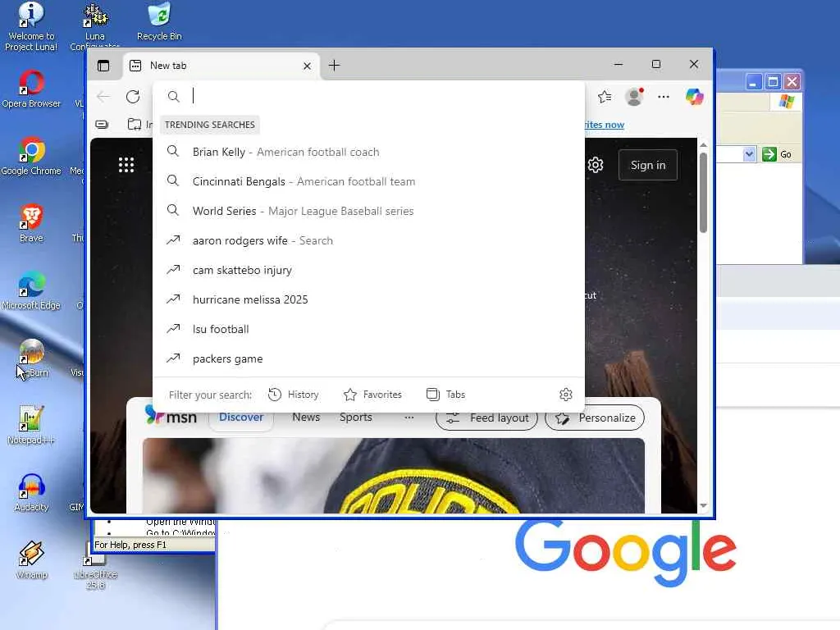840x630 pixels.
Task: Open a new tab with plus button
Action: pos(335,66)
